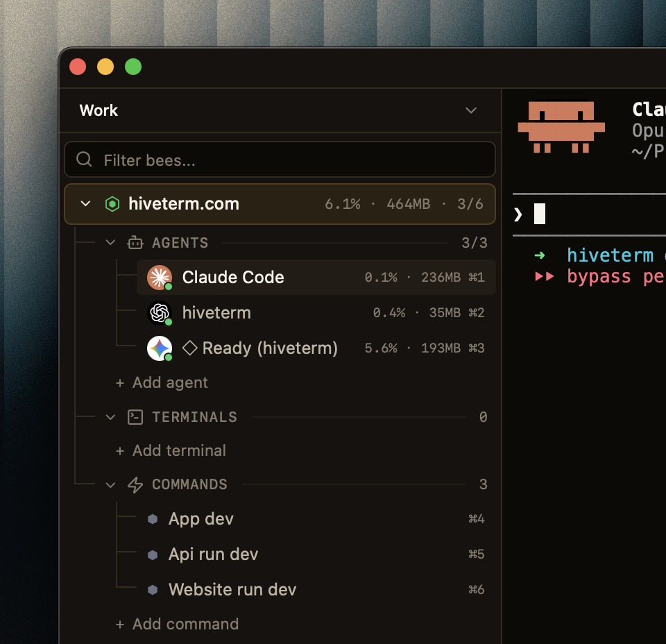The height and width of the screenshot is (644, 666).
Task: Click the hexagon beside Website run dev
Action: (x=153, y=590)
